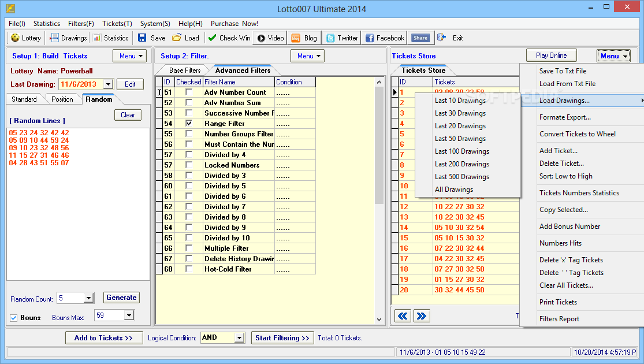The width and height of the screenshot is (644, 364).
Task: Enable the Hot-Cold Filter checkbox
Action: (189, 269)
